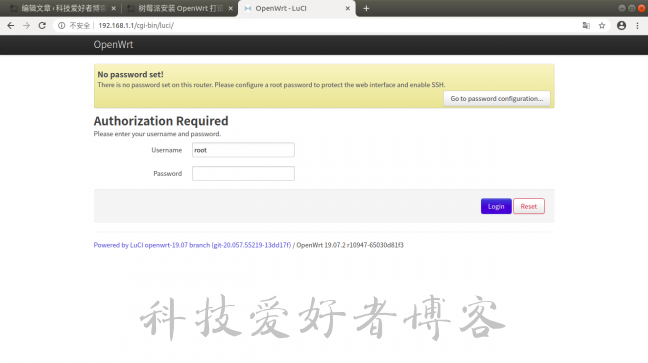648x363 pixels.
Task: Minimize the browser window
Action: click(622, 8)
